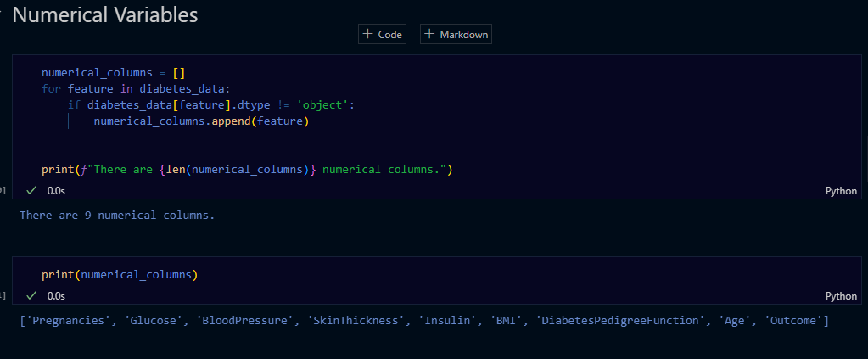The width and height of the screenshot is (868, 359).
Task: Click 'Pregnancies' in the output list
Action: tap(68, 320)
